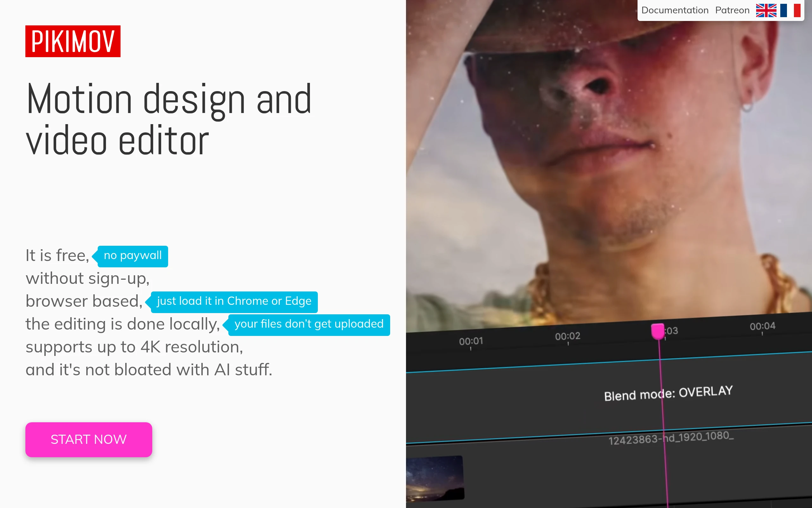Click the 'browser based,' text
Screen dimensions: 812x508
(x=84, y=301)
